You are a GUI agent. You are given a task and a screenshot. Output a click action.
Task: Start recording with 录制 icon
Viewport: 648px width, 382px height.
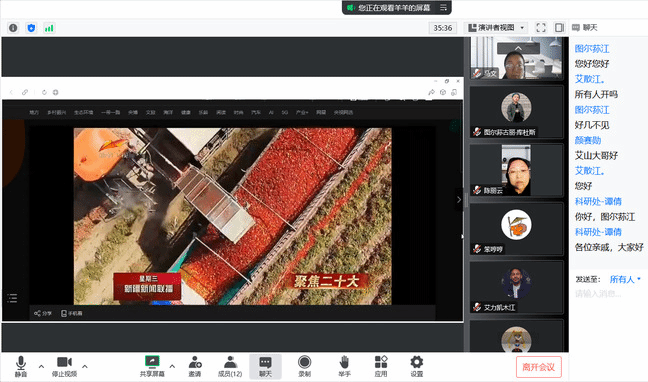304,366
